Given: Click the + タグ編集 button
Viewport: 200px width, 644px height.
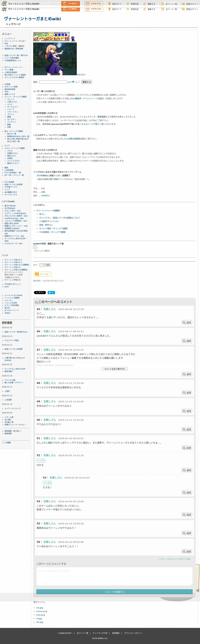Looking at the screenshot, I should point(45,265).
